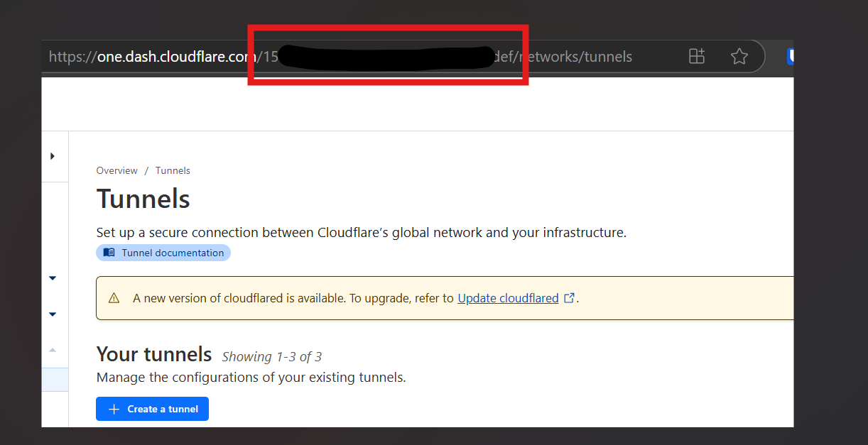The width and height of the screenshot is (868, 445).
Task: Select the highlighted sidebar item
Action: (x=55, y=380)
